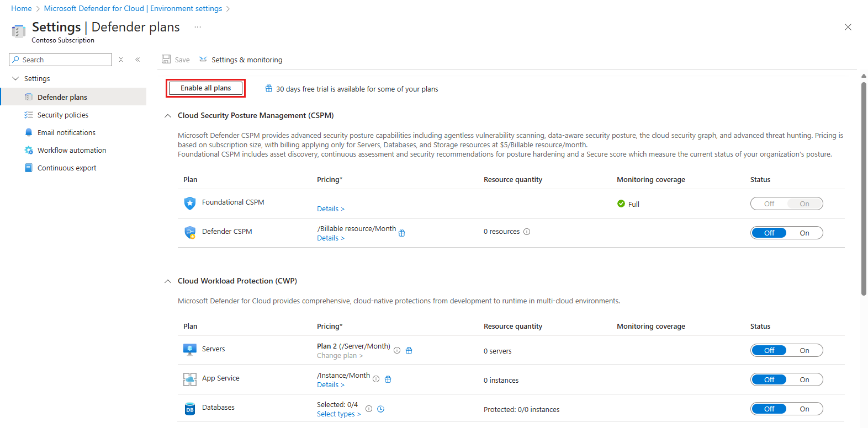Turn the Databases plan On
868x428 pixels.
point(805,409)
